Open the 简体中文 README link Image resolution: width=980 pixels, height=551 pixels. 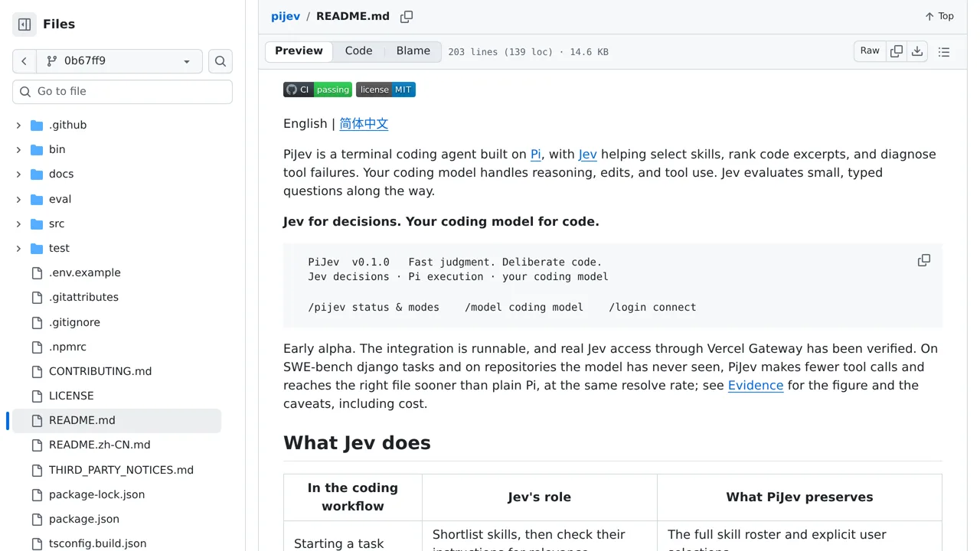364,123
